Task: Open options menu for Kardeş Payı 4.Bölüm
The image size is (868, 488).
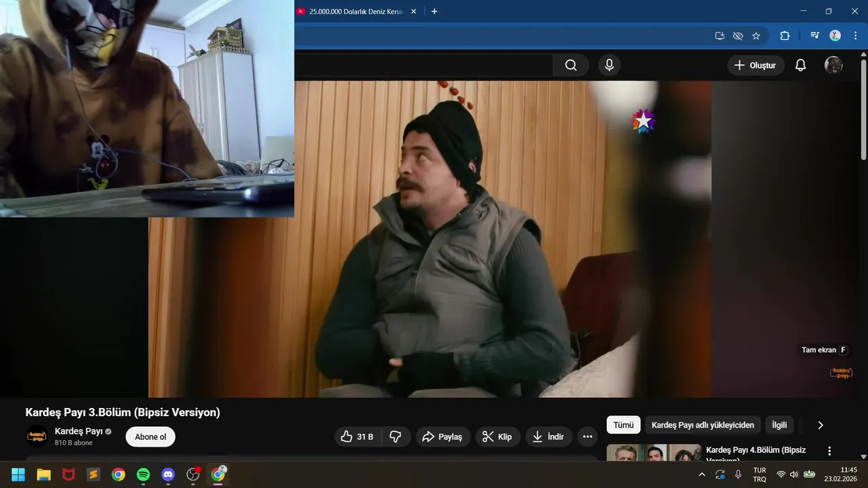Action: click(829, 451)
